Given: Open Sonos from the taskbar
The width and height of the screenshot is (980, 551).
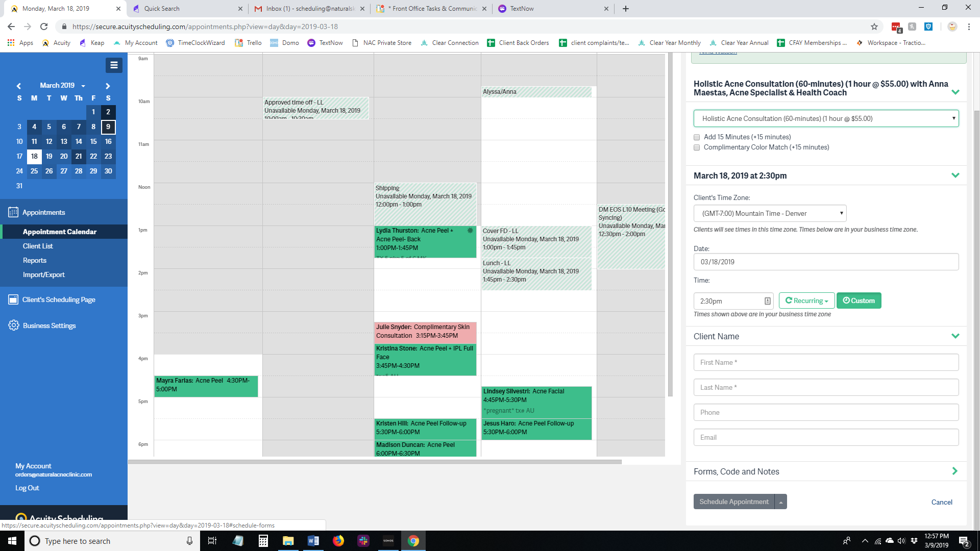Looking at the screenshot, I should click(388, 541).
